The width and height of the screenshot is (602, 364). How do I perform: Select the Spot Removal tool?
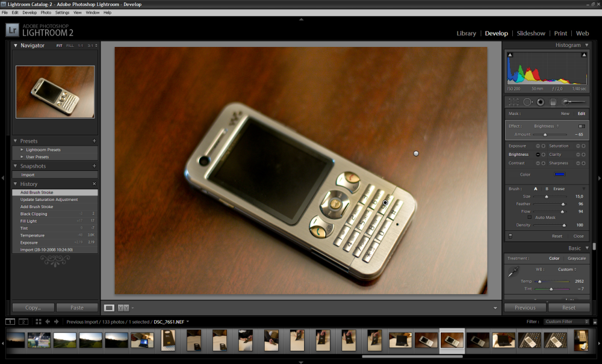click(x=527, y=102)
